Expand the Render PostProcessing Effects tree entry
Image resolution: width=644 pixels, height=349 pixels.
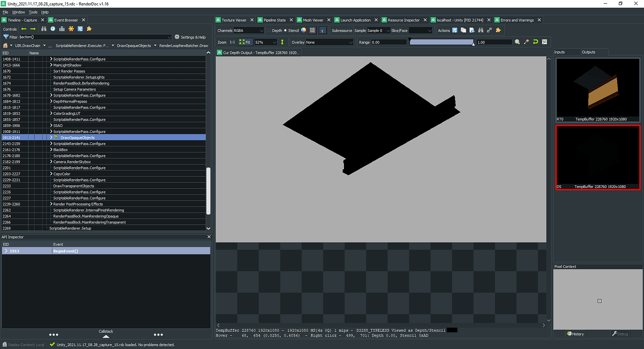coord(51,204)
